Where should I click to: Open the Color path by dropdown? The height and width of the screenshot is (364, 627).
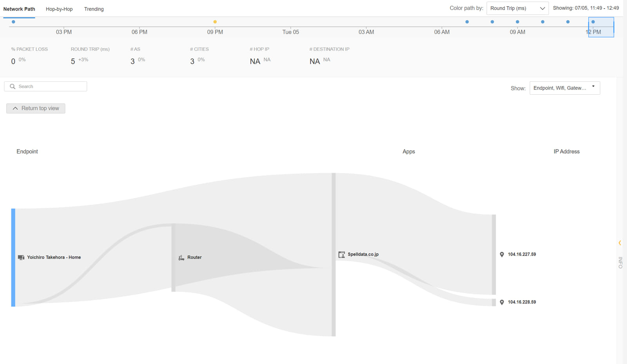pyautogui.click(x=517, y=8)
